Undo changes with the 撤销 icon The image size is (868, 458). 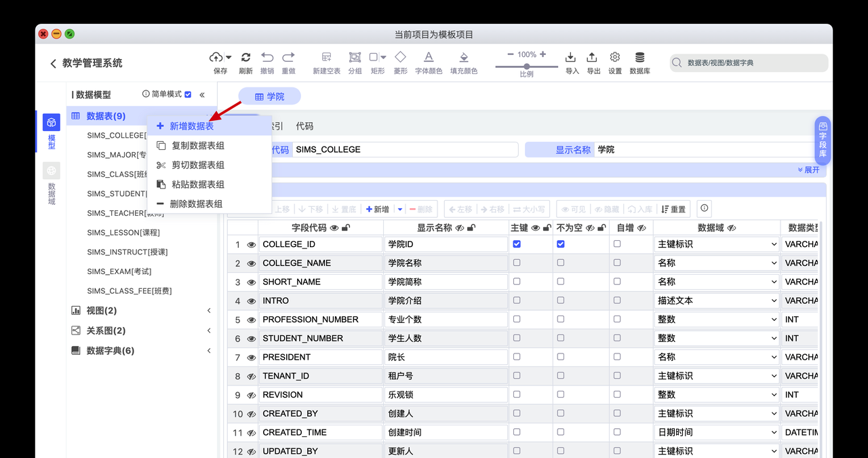267,58
